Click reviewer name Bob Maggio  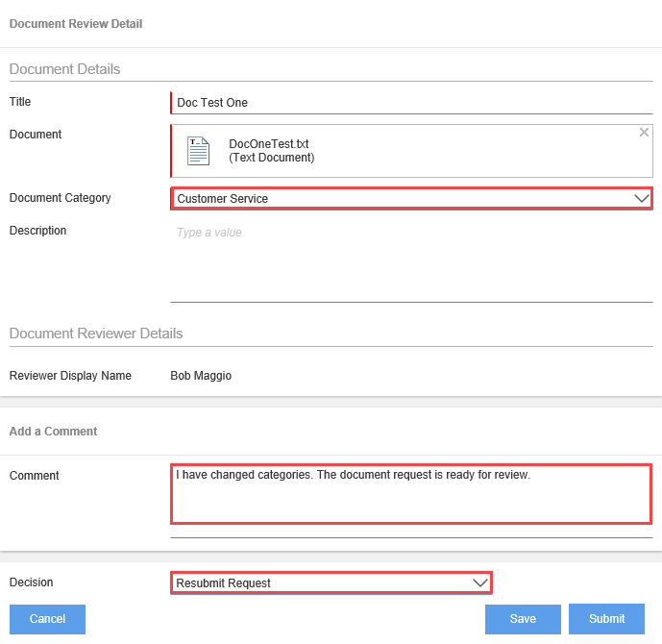click(201, 376)
